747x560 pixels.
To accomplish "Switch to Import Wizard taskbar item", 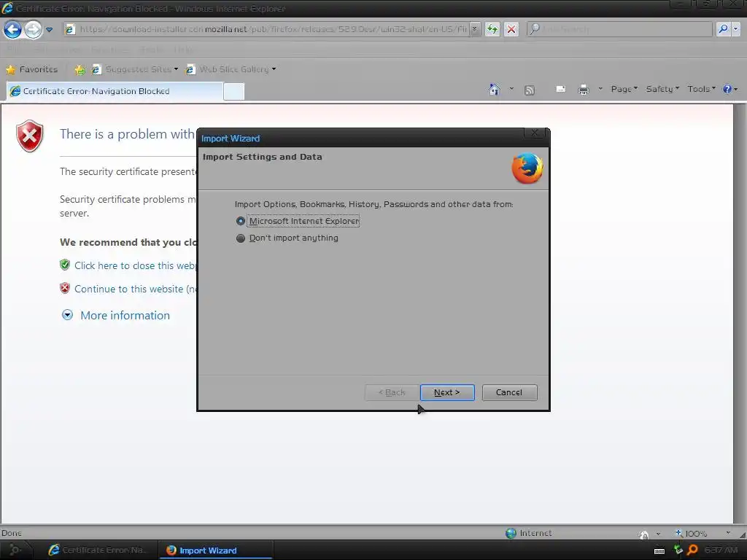I will tap(217, 551).
